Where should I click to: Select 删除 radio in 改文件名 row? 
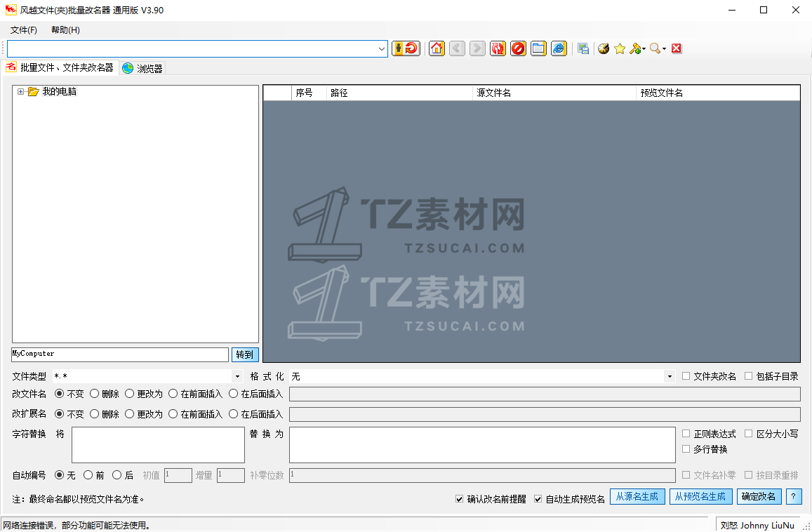coord(94,394)
